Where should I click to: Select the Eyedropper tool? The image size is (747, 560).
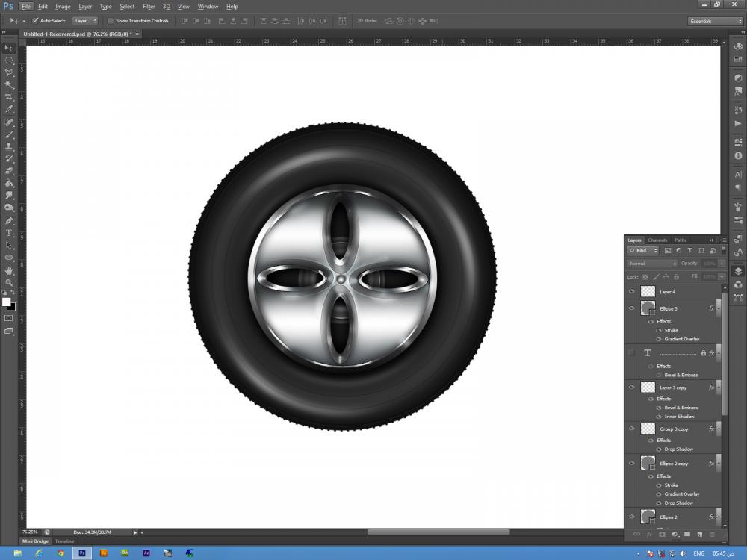pyautogui.click(x=9, y=109)
